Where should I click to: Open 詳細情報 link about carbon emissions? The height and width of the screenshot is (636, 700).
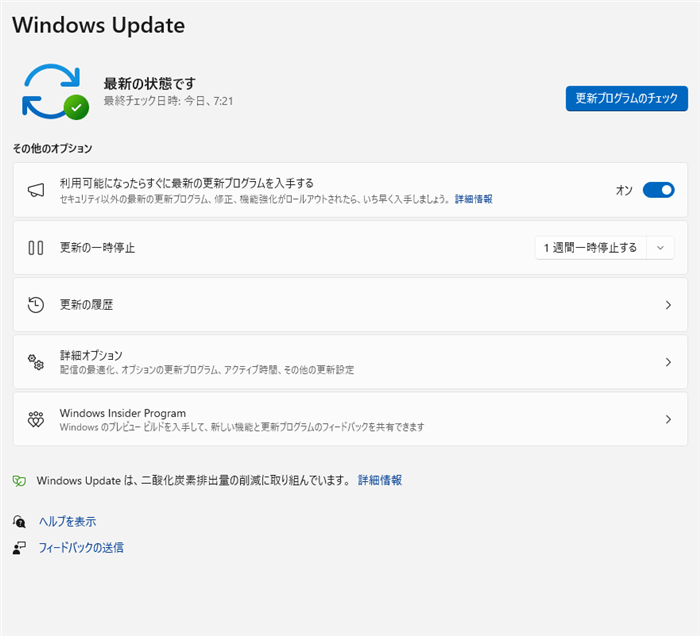point(380,480)
